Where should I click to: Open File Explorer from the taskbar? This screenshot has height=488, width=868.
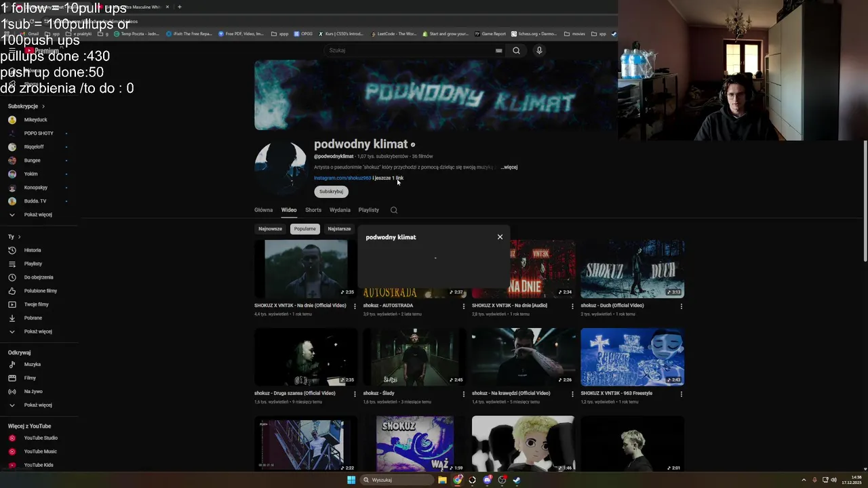442,480
